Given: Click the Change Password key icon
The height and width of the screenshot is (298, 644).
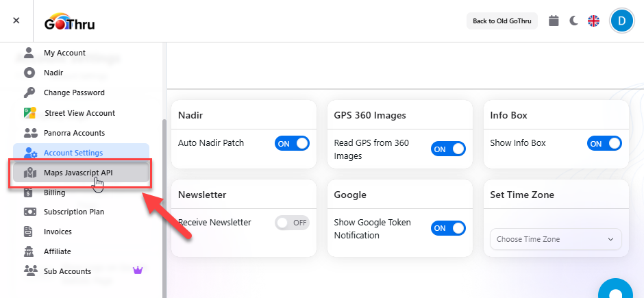Looking at the screenshot, I should point(29,92).
